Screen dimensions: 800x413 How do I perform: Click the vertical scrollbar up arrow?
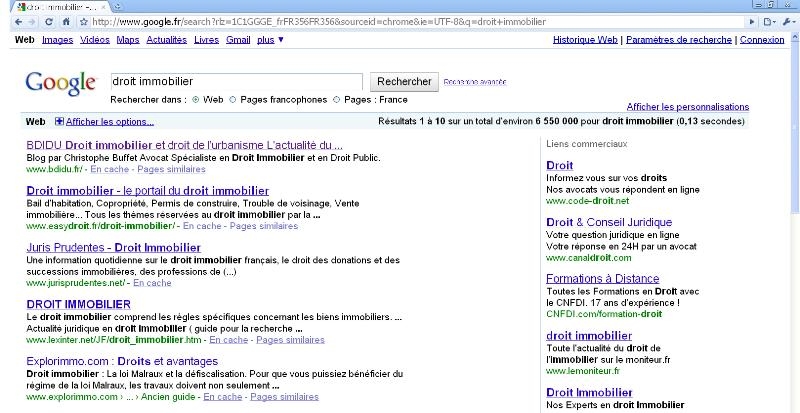795,37
